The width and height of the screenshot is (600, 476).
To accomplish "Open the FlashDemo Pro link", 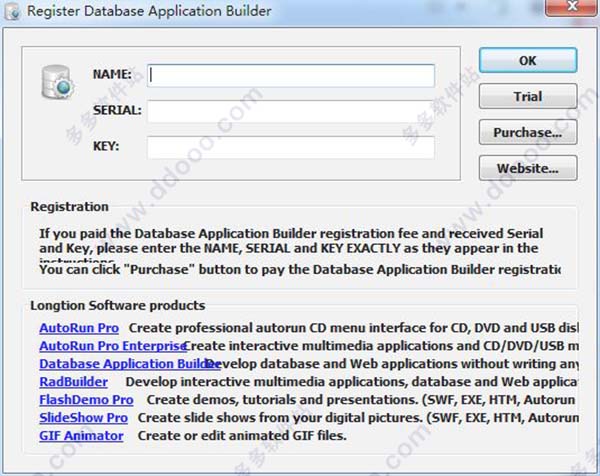I will (x=86, y=400).
